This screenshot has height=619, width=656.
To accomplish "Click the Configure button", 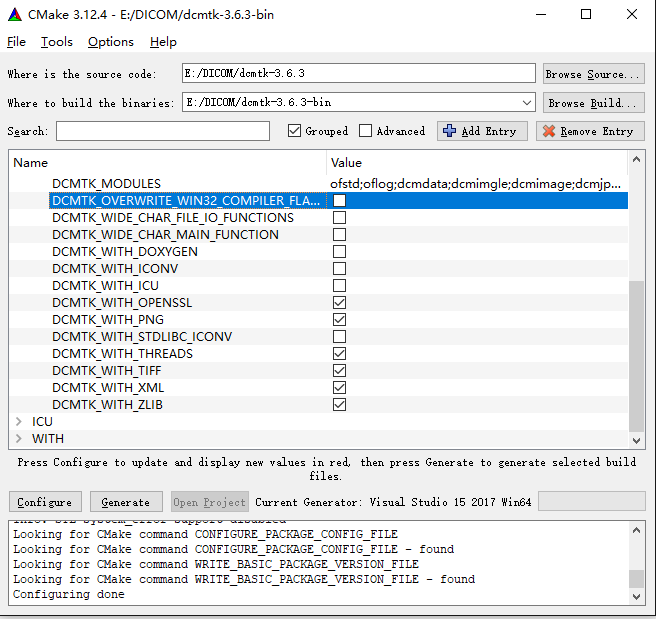I will pos(45,502).
